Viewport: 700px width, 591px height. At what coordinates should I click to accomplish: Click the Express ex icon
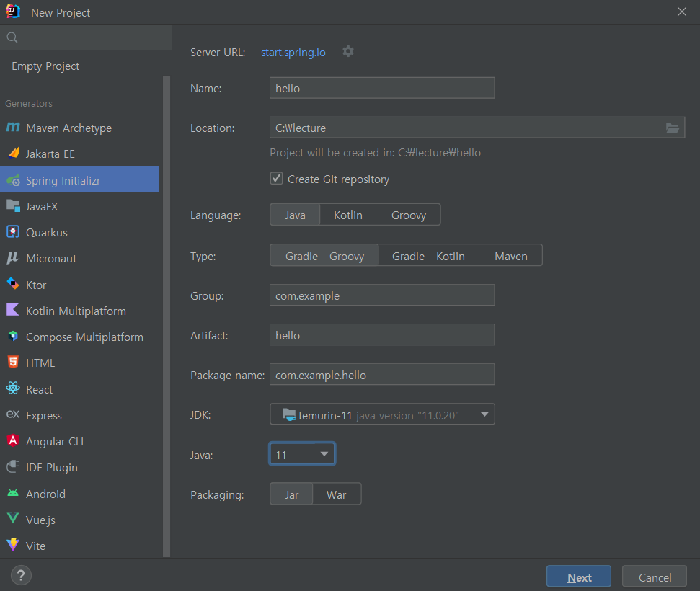(13, 414)
